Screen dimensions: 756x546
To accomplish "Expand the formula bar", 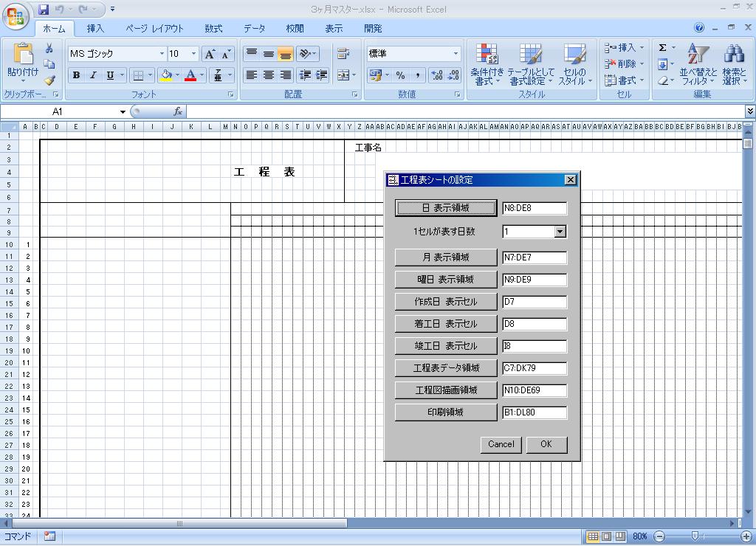I will click(x=750, y=112).
